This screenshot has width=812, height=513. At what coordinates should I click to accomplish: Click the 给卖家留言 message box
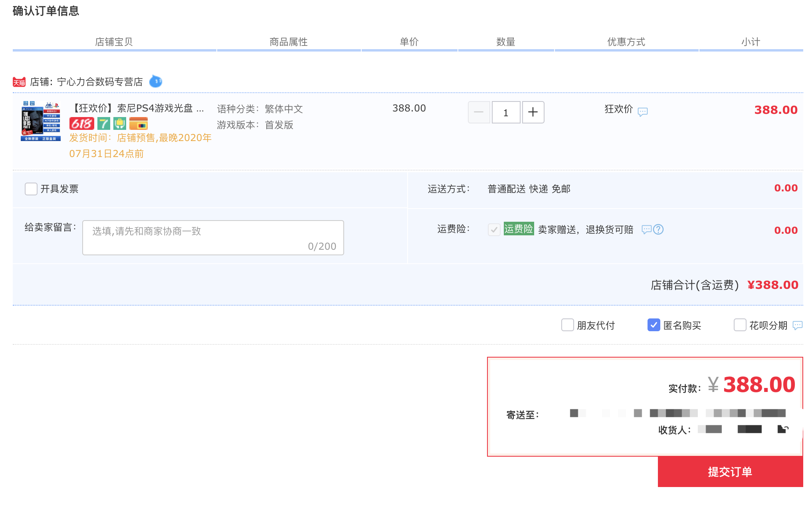(213, 238)
